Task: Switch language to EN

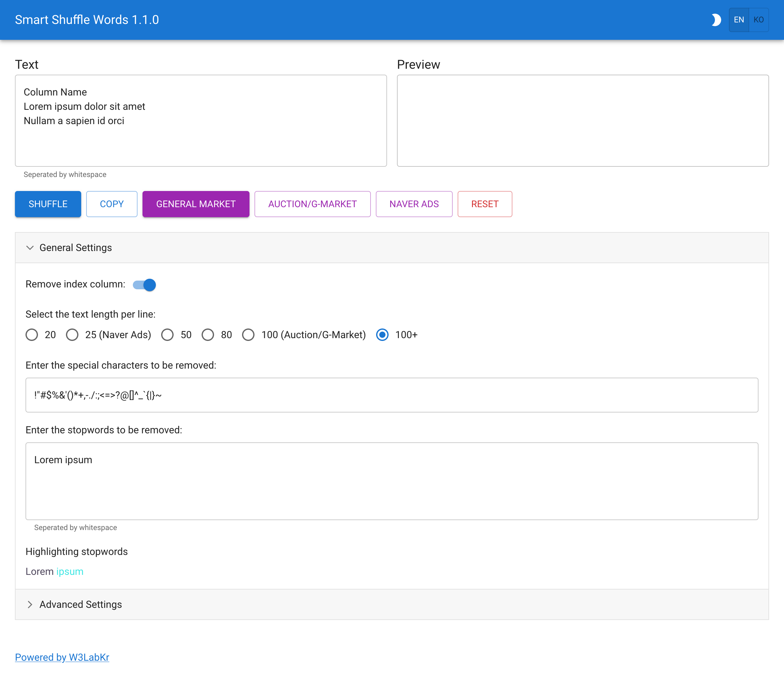Action: pyautogui.click(x=739, y=20)
